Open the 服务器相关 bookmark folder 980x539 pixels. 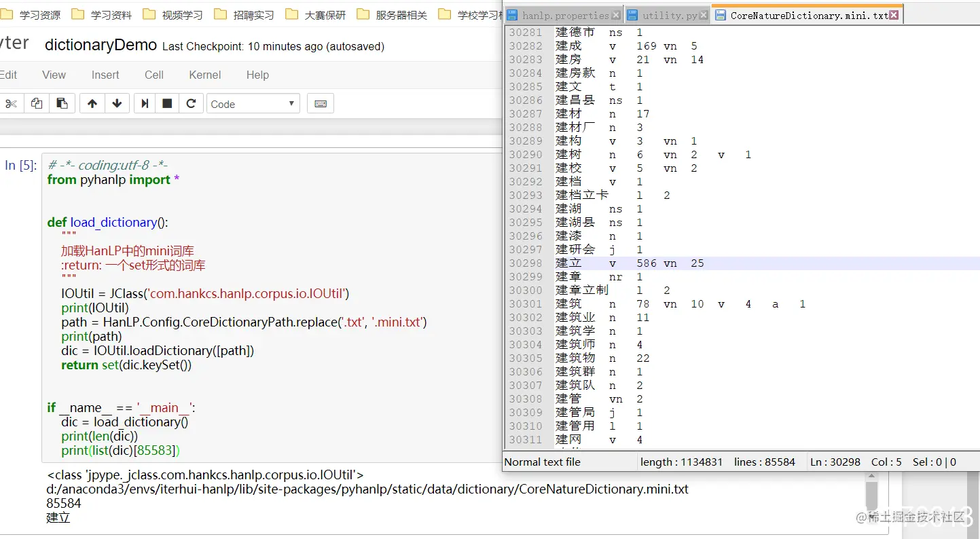pos(392,14)
